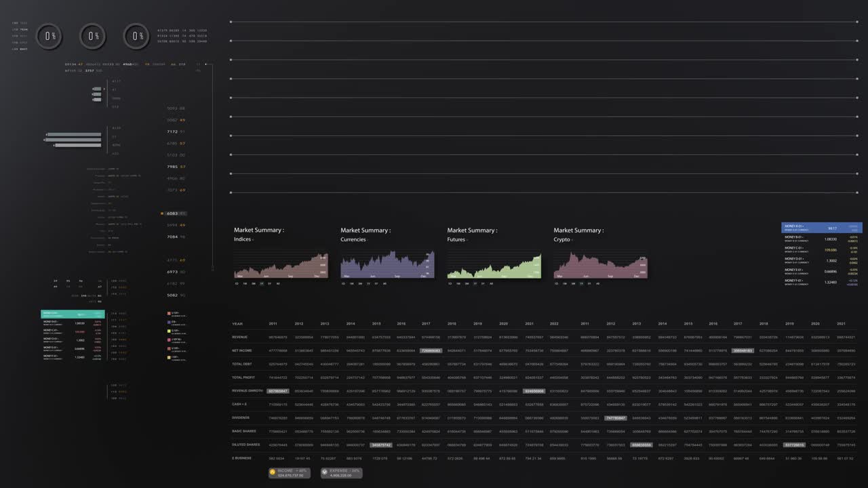Click value 1.32483 in left currency list

click(80, 357)
